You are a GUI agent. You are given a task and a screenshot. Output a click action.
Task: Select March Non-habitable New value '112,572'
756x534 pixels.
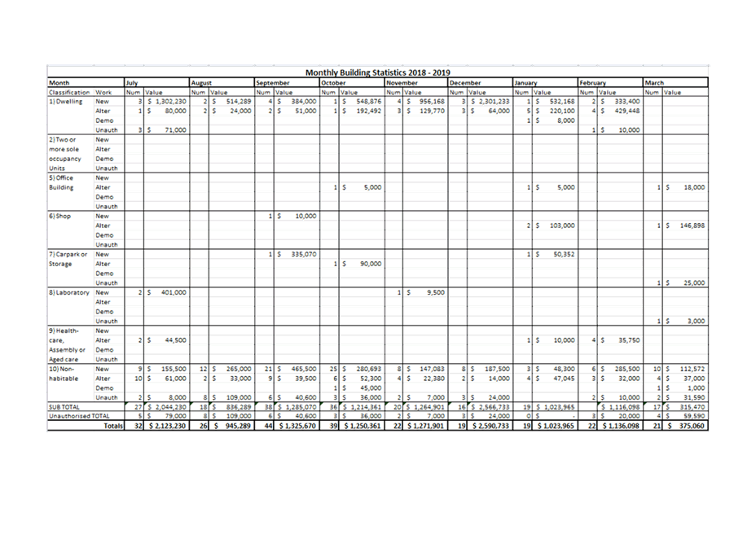coord(692,369)
